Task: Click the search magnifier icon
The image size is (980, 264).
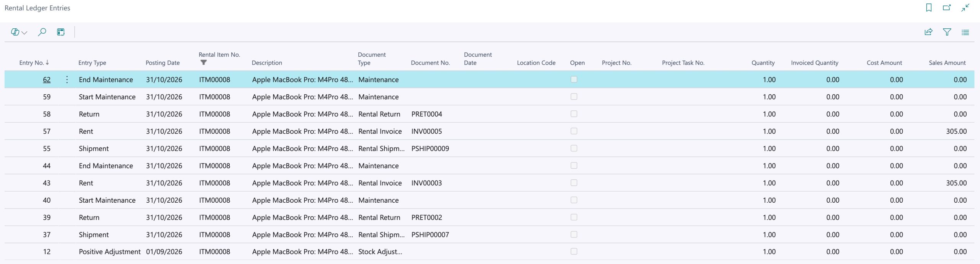Action: point(42,32)
